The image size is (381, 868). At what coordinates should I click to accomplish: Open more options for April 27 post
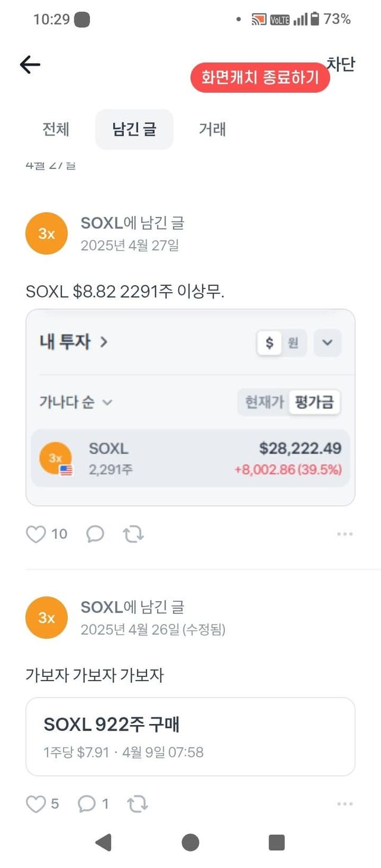345,534
